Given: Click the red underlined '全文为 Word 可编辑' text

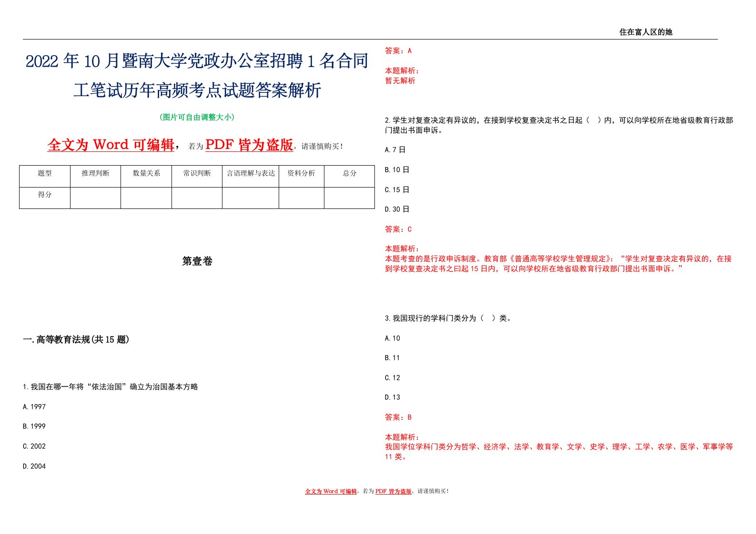Looking at the screenshot, I should click(x=111, y=145).
